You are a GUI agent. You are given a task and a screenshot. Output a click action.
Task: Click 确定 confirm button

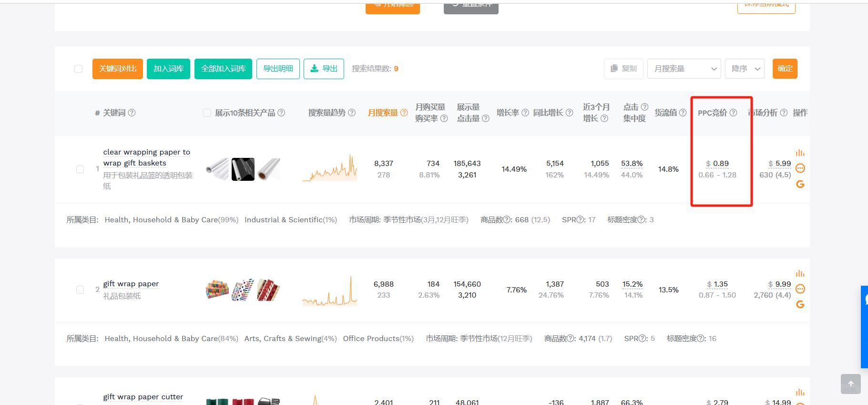coord(785,69)
